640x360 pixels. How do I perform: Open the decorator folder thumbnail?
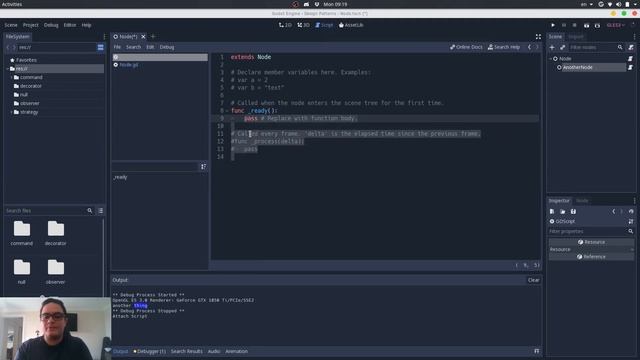(x=56, y=233)
